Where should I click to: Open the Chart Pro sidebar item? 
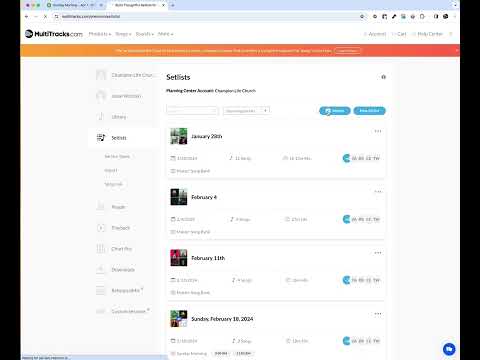[x=121, y=249]
